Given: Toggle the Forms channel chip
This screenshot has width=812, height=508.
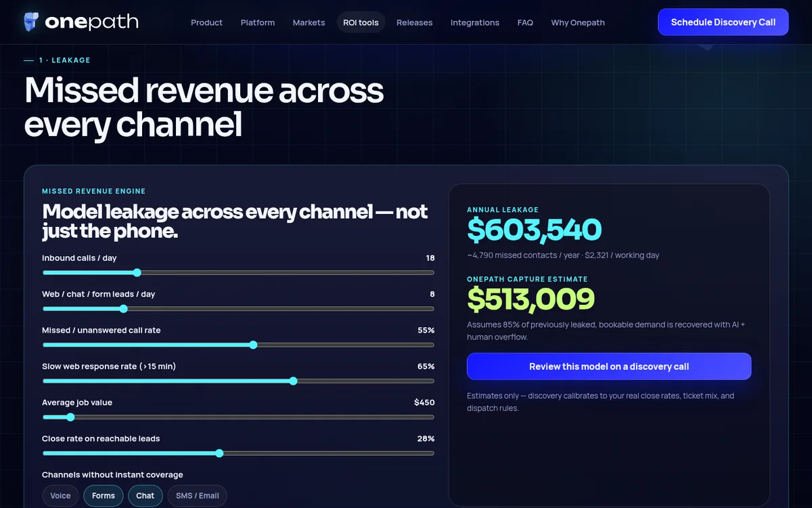Looking at the screenshot, I should pos(104,496).
